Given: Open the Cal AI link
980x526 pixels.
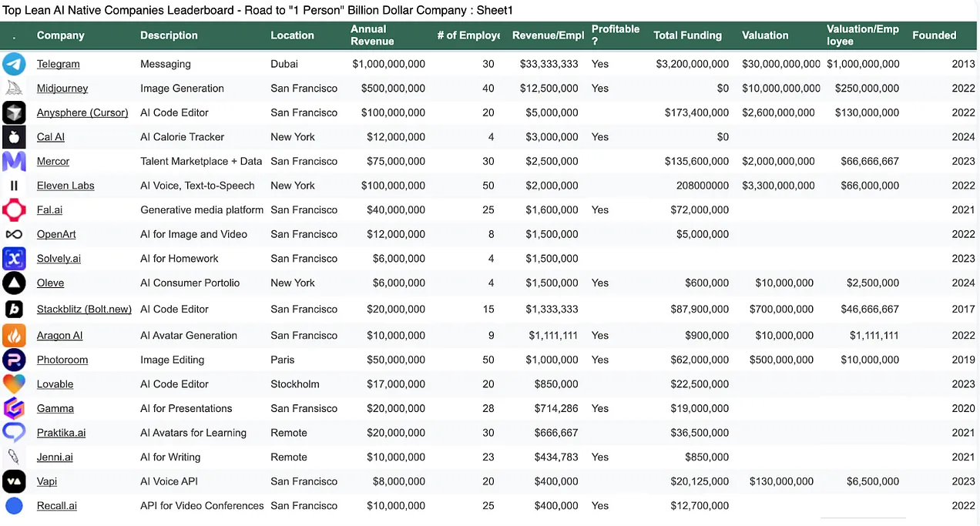Looking at the screenshot, I should pyautogui.click(x=51, y=137).
